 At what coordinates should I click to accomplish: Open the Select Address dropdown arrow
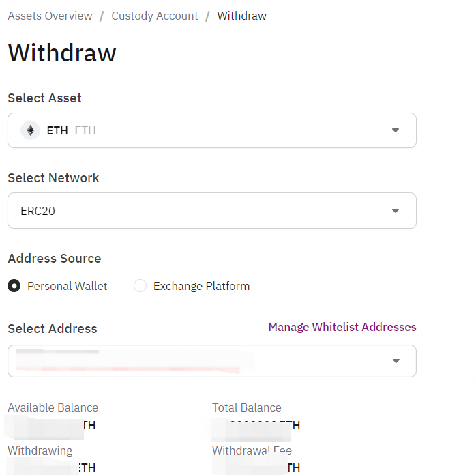point(396,361)
